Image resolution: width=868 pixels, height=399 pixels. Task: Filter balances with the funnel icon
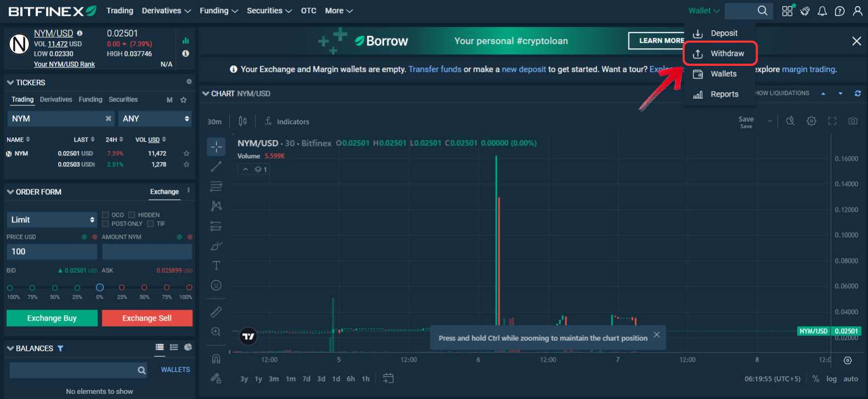click(x=60, y=349)
